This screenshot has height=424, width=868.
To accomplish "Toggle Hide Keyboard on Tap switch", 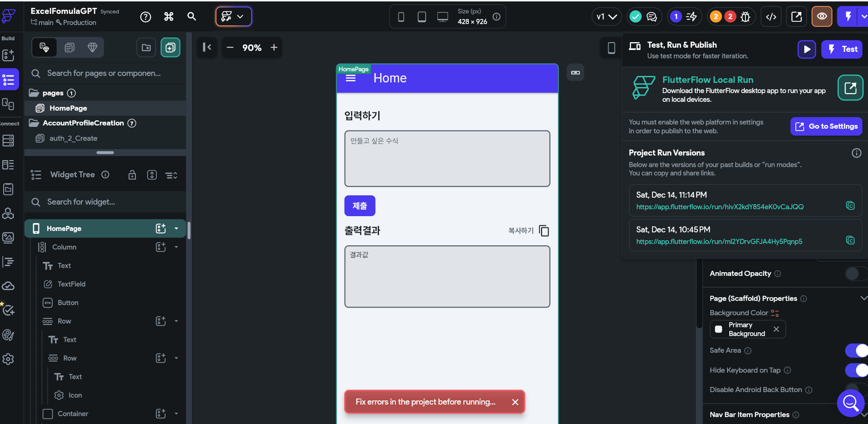I will (x=856, y=370).
